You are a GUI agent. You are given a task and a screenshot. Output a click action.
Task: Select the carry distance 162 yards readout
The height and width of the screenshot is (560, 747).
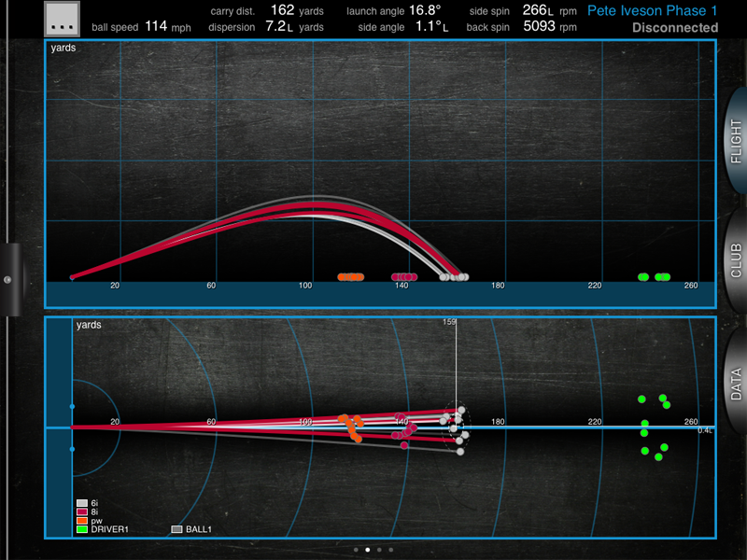[x=282, y=10]
